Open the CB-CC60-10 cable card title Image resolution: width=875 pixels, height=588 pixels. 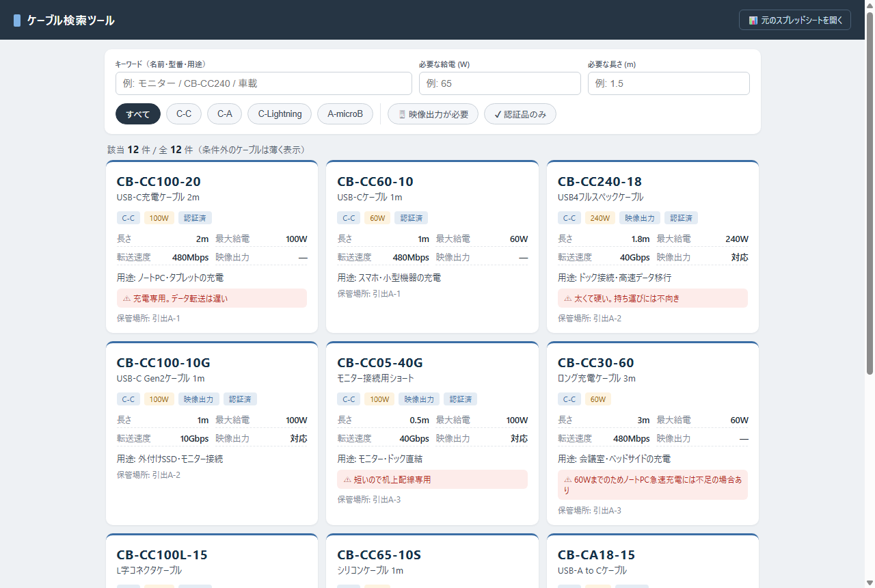tap(375, 181)
